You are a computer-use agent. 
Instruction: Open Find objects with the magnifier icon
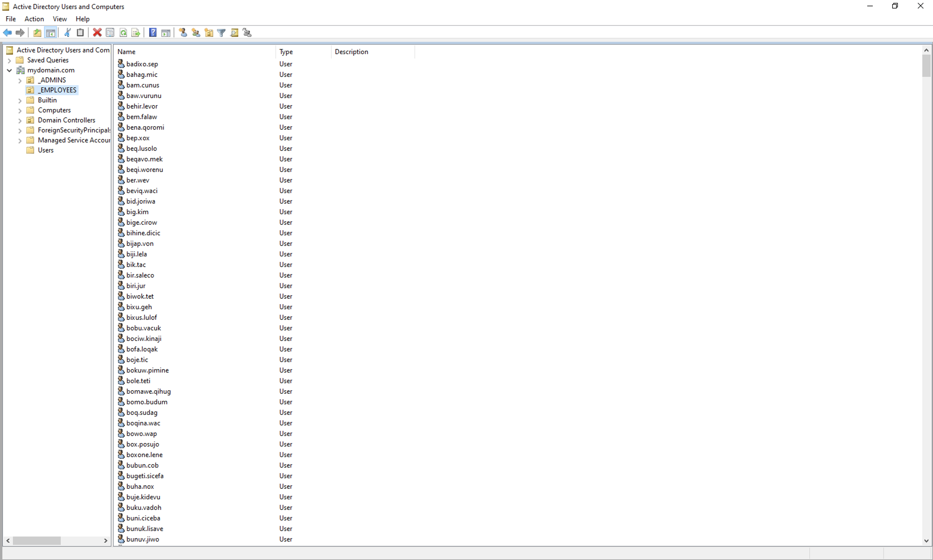(x=235, y=33)
